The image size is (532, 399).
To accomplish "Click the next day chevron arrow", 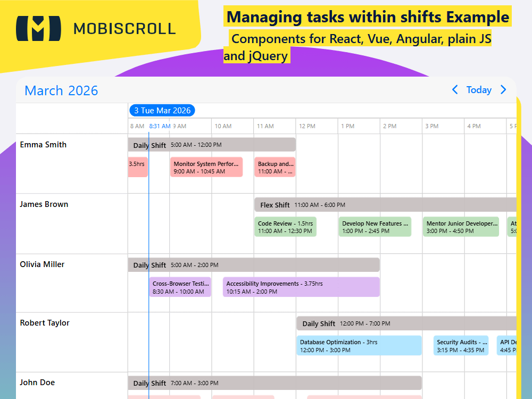I will (503, 90).
